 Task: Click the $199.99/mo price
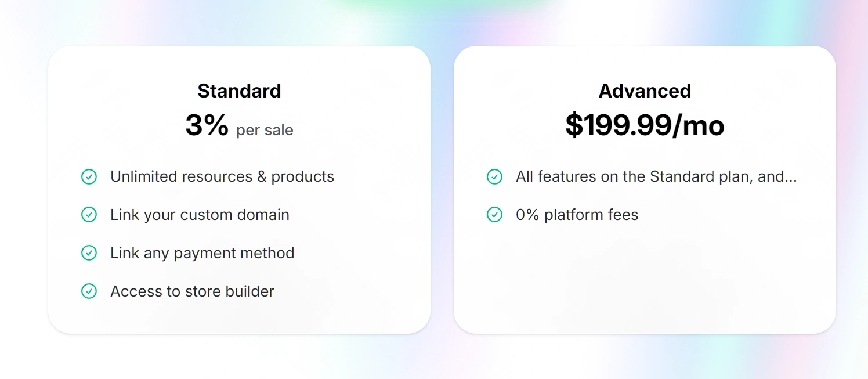tap(645, 125)
